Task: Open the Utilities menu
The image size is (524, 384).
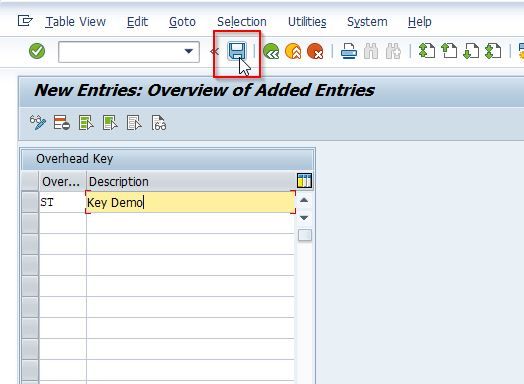Action: 307,22
